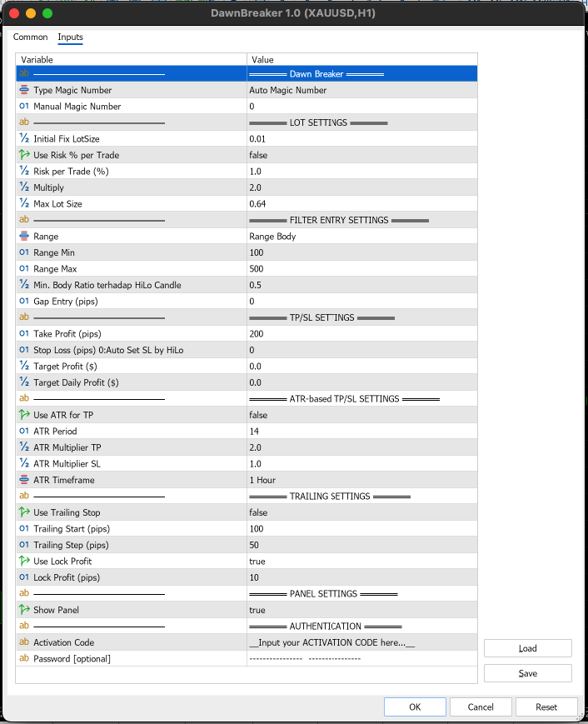This screenshot has width=588, height=724.
Task: Click the enum icon beside Range
Action: coord(24,236)
